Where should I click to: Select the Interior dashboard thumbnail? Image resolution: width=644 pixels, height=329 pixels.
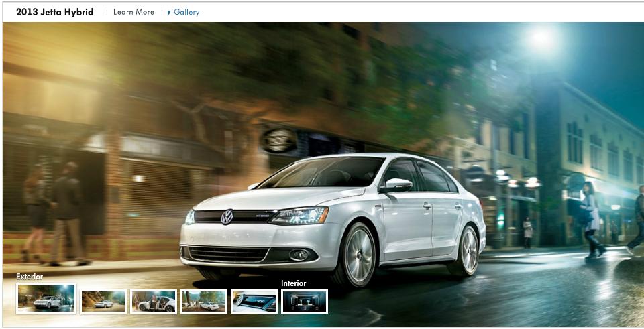(x=305, y=302)
